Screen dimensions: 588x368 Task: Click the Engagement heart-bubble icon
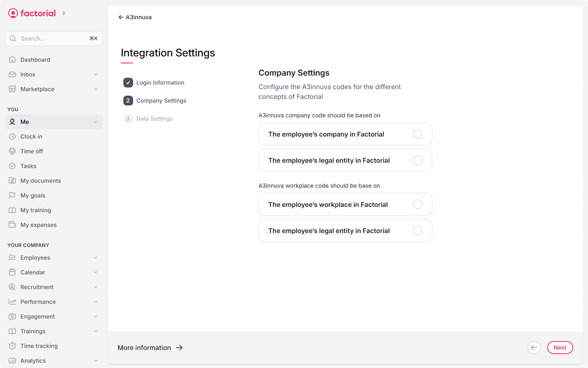tap(12, 316)
